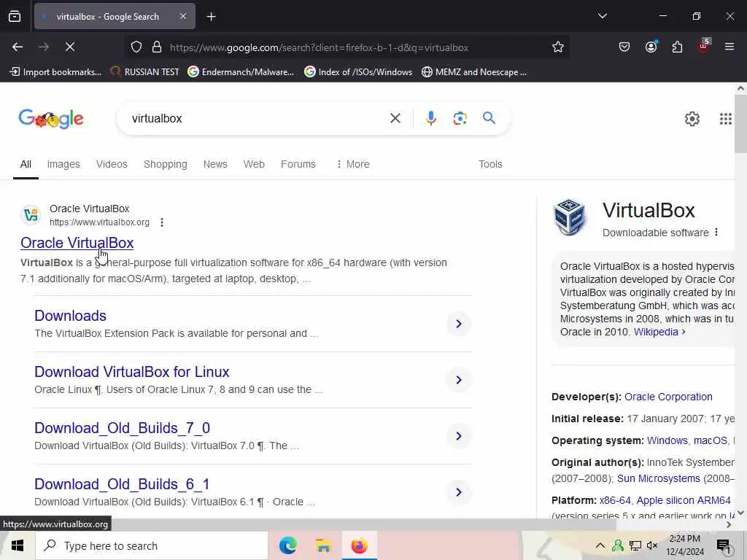Open File Explorer from the taskbar
The height and width of the screenshot is (560, 747).
(323, 545)
